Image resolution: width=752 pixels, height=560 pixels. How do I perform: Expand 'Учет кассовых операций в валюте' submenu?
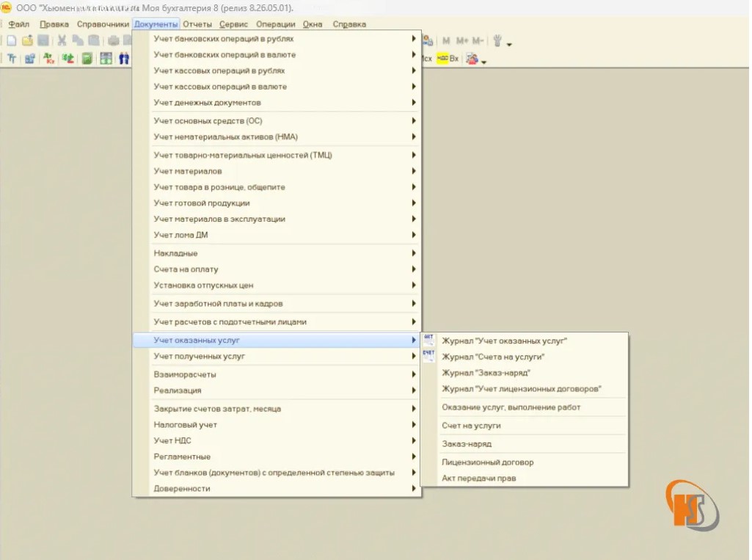277,87
